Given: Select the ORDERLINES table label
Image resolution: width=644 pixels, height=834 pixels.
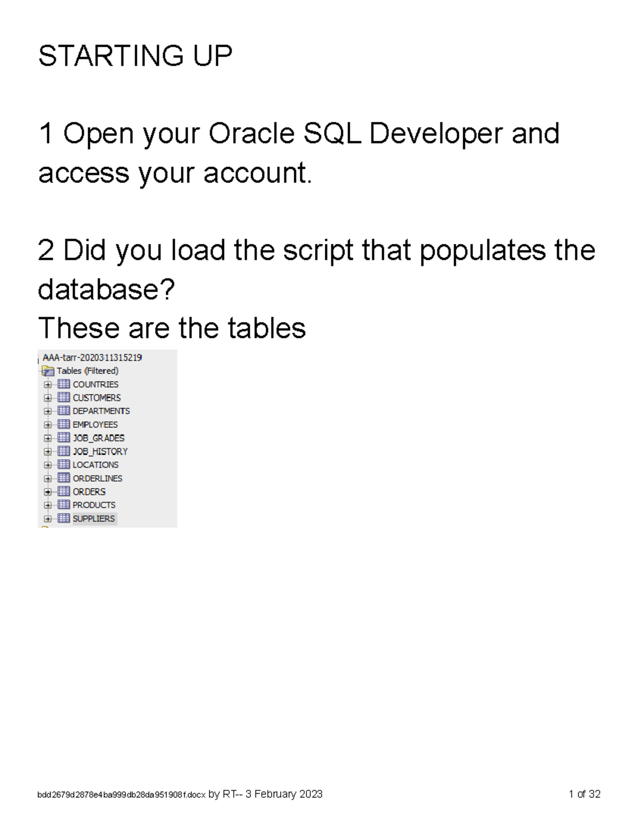Looking at the screenshot, I should [x=97, y=478].
